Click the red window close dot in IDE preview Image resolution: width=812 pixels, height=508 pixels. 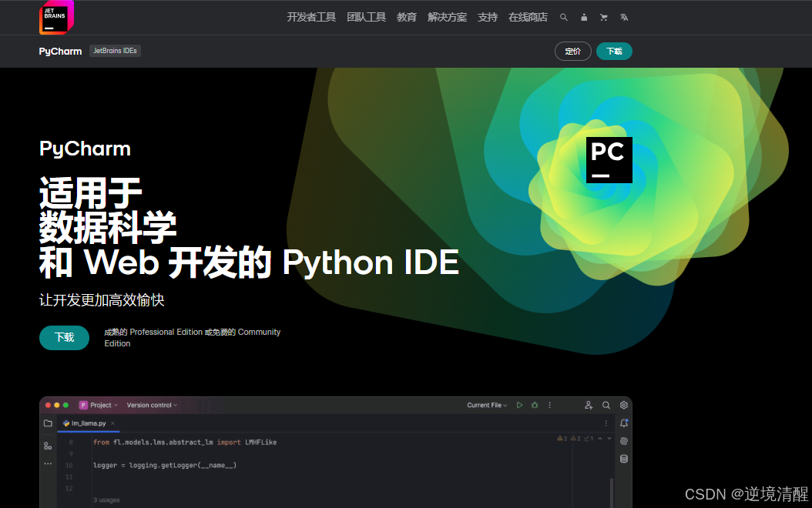[49, 405]
